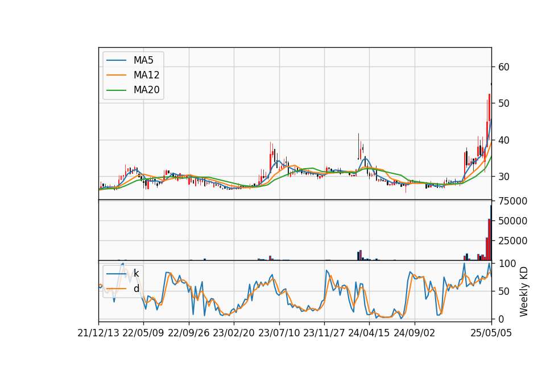Click the volume axis value 25000

tap(513, 241)
